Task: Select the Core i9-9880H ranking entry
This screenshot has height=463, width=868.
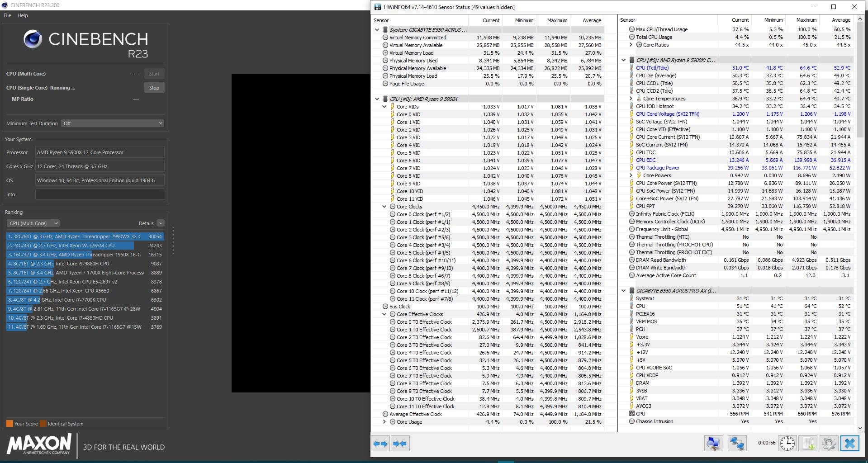Action: pyautogui.click(x=85, y=264)
